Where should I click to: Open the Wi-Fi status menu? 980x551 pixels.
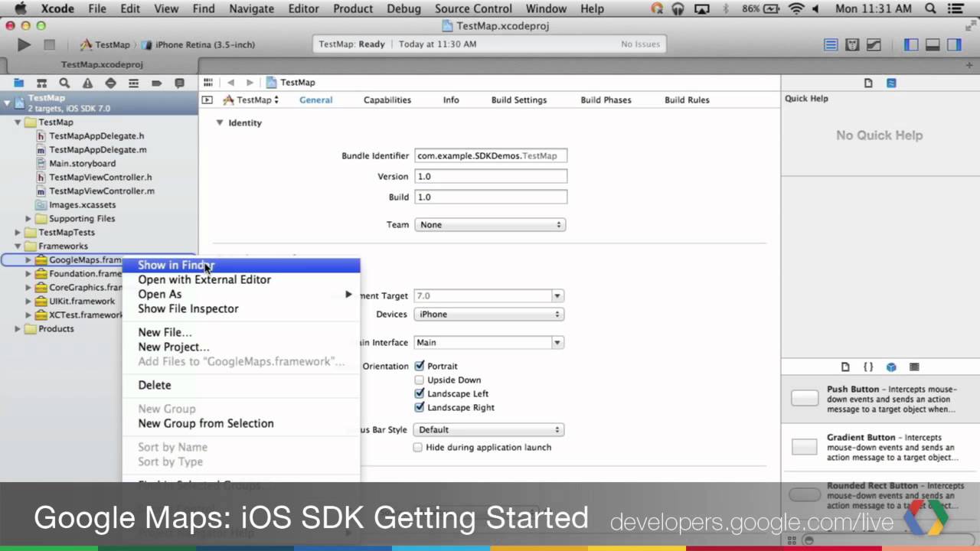[x=796, y=9]
